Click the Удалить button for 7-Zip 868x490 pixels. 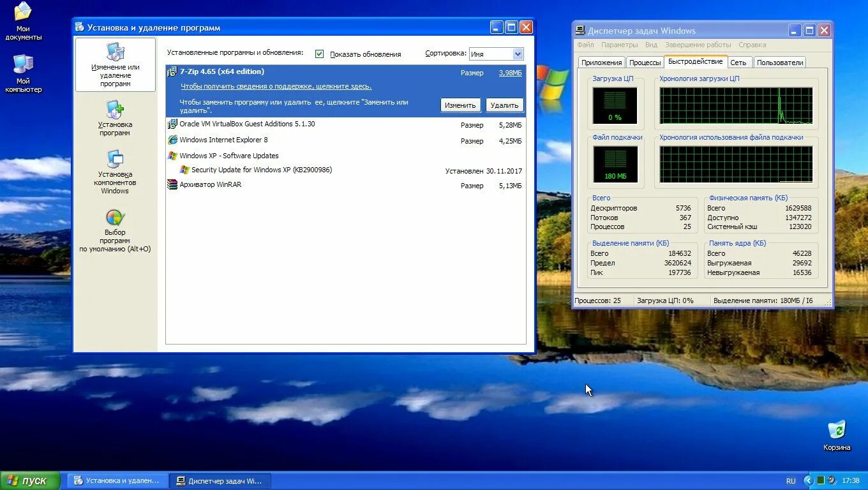pos(504,105)
